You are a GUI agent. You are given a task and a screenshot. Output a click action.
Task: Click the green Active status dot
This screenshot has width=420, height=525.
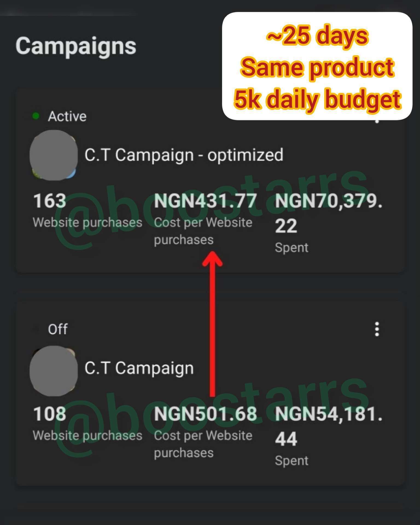tap(36, 116)
